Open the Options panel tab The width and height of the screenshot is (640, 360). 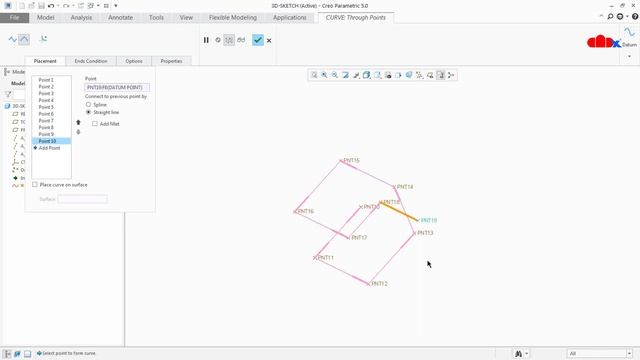tap(134, 61)
